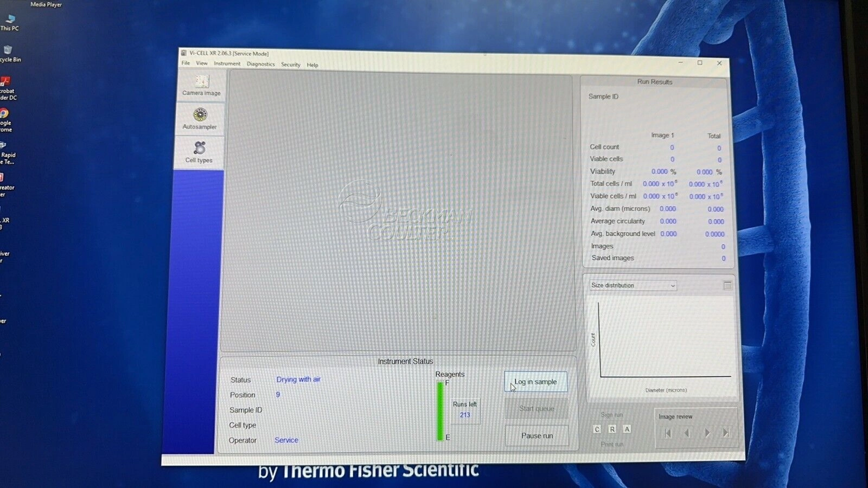The height and width of the screenshot is (488, 868).
Task: Open the Cell types panel
Action: coord(199,152)
